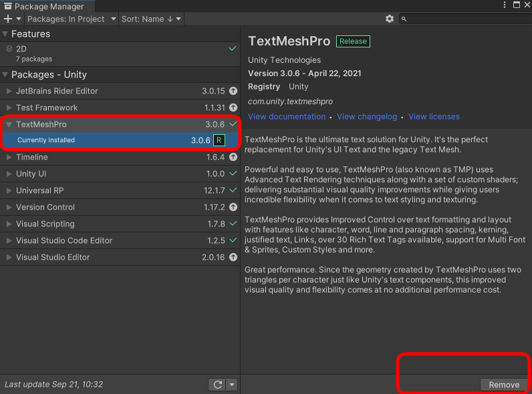The width and height of the screenshot is (532, 394).
Task: Collapse the Features section
Action: pyautogui.click(x=5, y=34)
